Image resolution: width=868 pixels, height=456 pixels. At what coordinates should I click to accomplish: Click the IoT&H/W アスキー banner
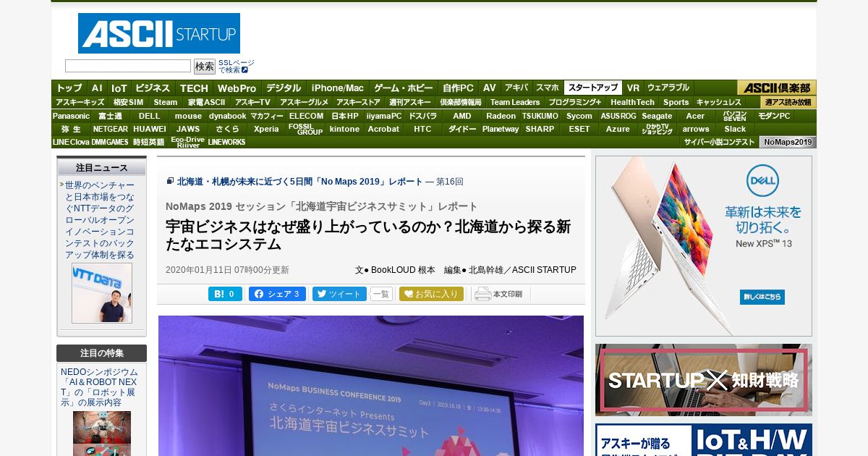704,440
